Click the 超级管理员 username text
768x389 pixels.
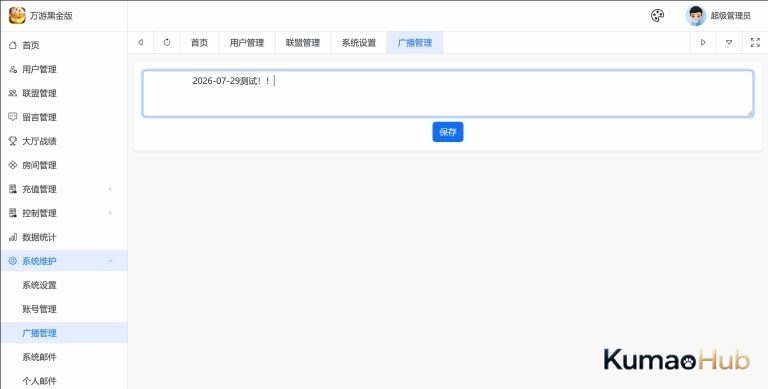tap(730, 16)
